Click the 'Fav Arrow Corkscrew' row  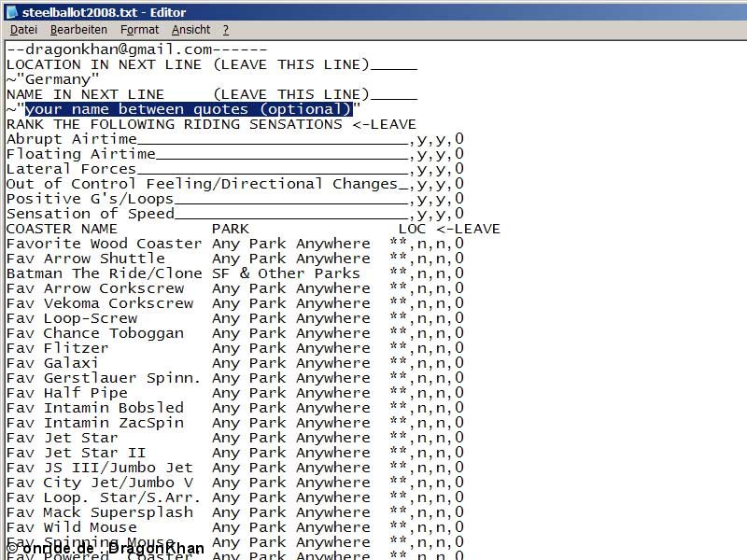click(x=235, y=288)
